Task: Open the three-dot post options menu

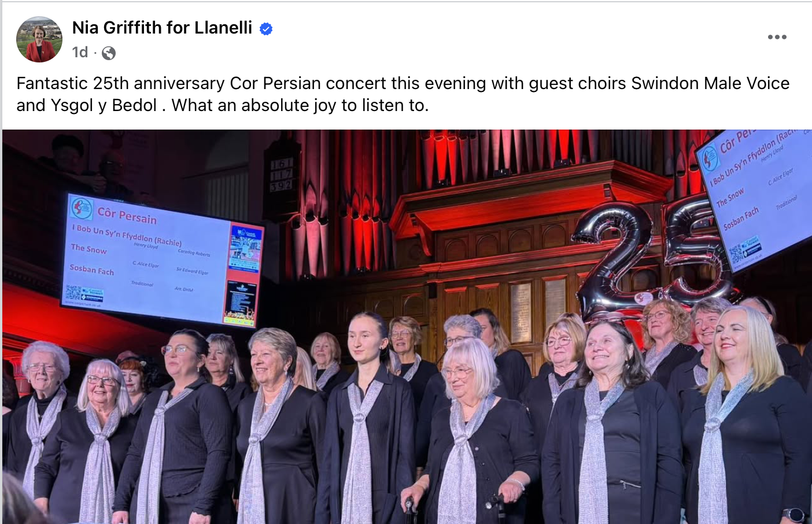Action: [777, 37]
